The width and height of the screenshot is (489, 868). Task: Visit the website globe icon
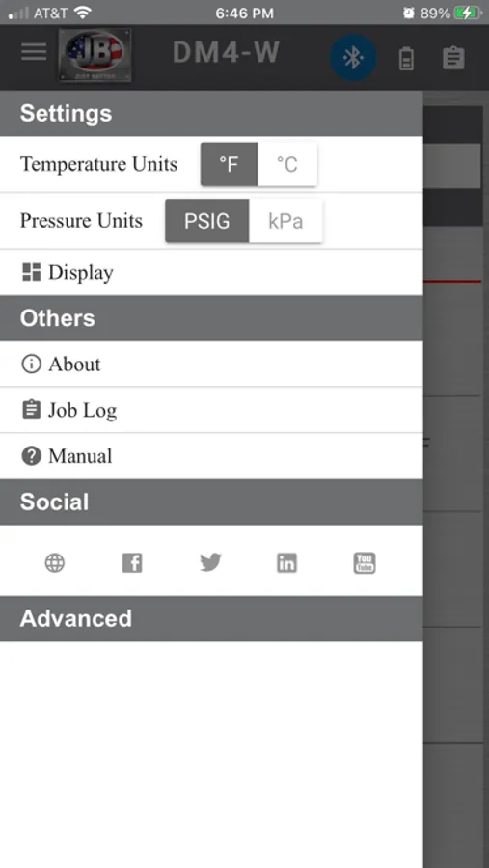tap(55, 563)
